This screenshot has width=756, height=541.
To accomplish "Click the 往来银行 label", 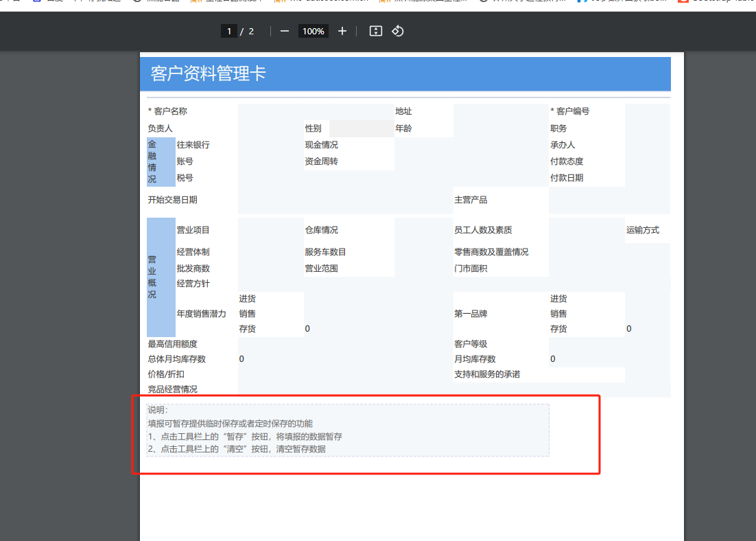I will tap(193, 145).
